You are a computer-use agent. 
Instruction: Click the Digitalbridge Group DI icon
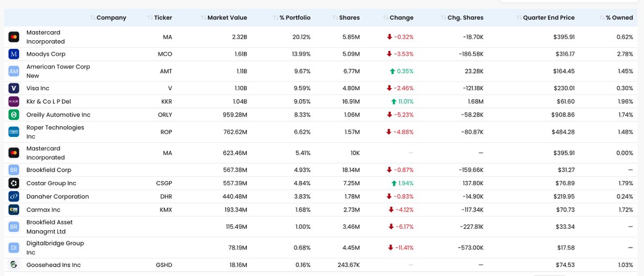pos(14,248)
